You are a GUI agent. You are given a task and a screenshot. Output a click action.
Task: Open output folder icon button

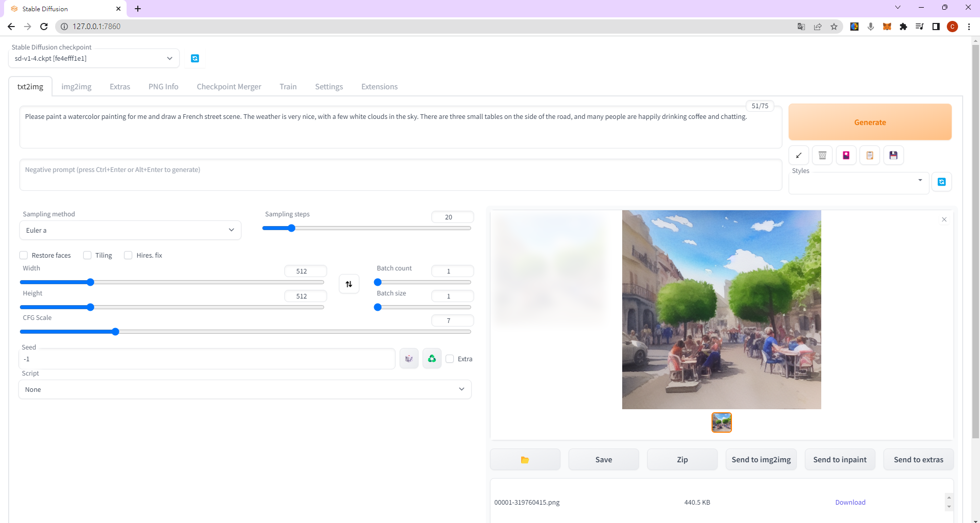point(525,460)
